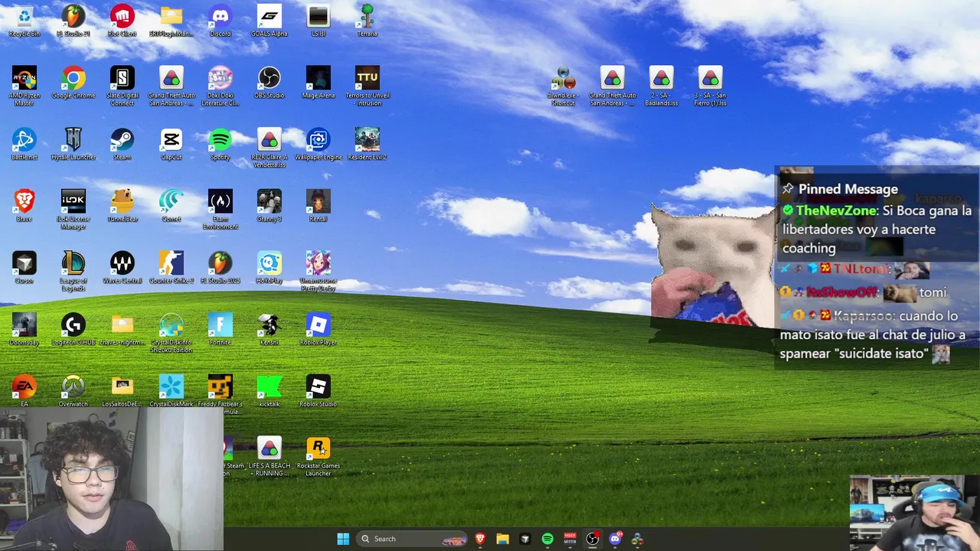Open the CapCut shortcut
Viewport: 980px width, 551px height.
[171, 145]
